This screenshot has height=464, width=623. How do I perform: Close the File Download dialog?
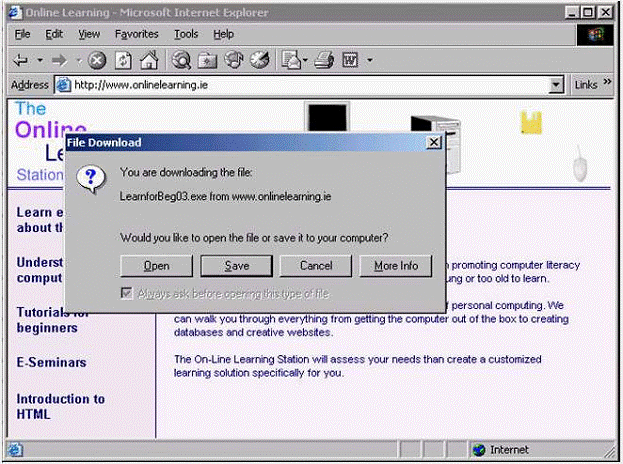[433, 143]
